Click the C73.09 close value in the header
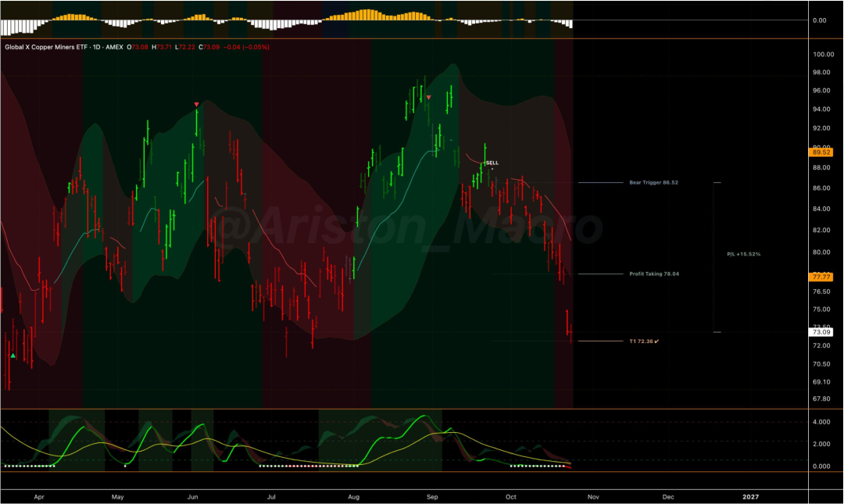 pos(209,48)
